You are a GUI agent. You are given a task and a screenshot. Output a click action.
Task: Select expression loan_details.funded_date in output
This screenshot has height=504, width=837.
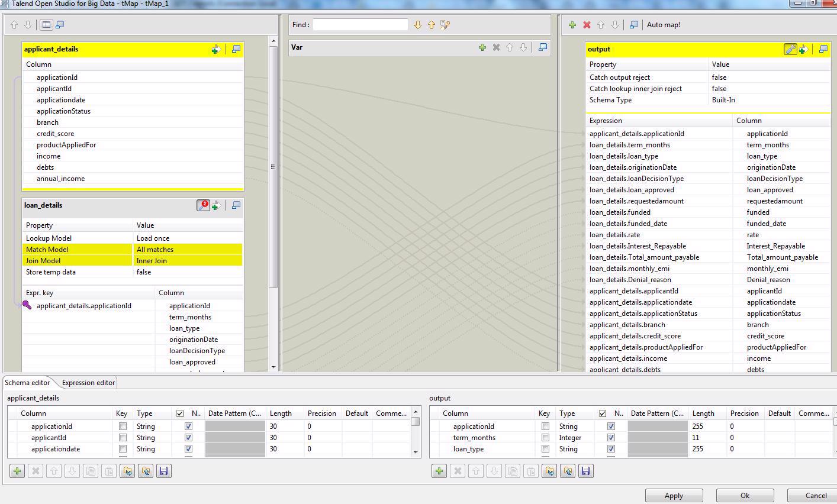629,224
